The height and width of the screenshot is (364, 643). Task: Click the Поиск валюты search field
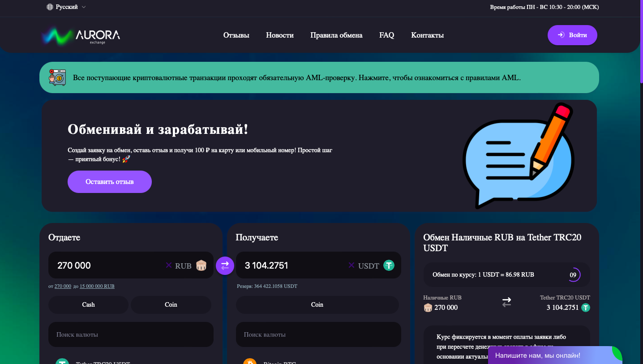point(130,334)
